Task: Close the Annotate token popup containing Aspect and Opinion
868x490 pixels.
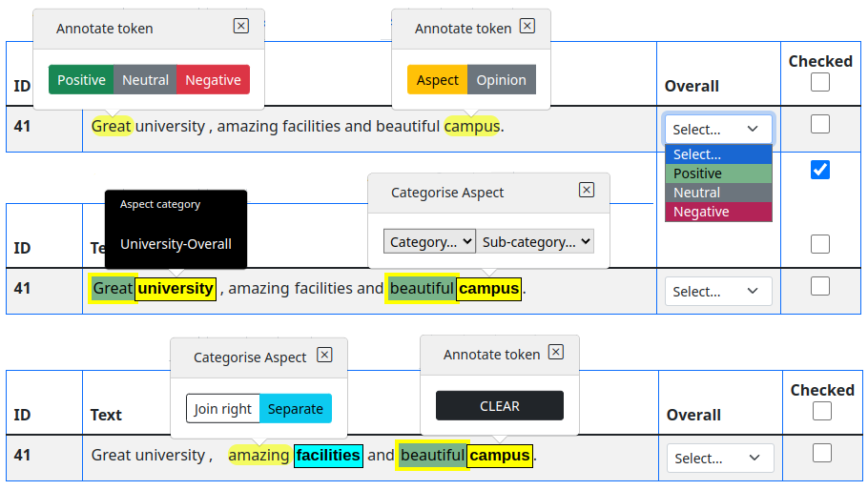Action: [x=527, y=27]
